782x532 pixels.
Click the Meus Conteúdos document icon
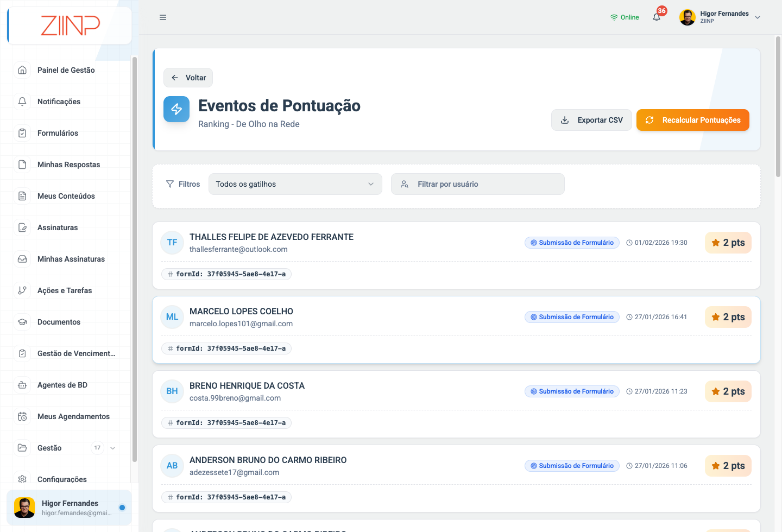point(22,196)
